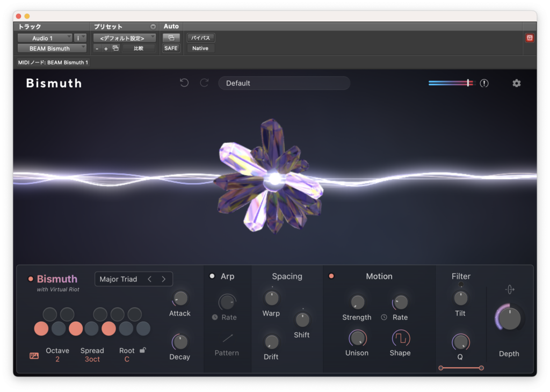Click the output level slider in header
The width and height of the screenshot is (550, 392).
(451, 83)
